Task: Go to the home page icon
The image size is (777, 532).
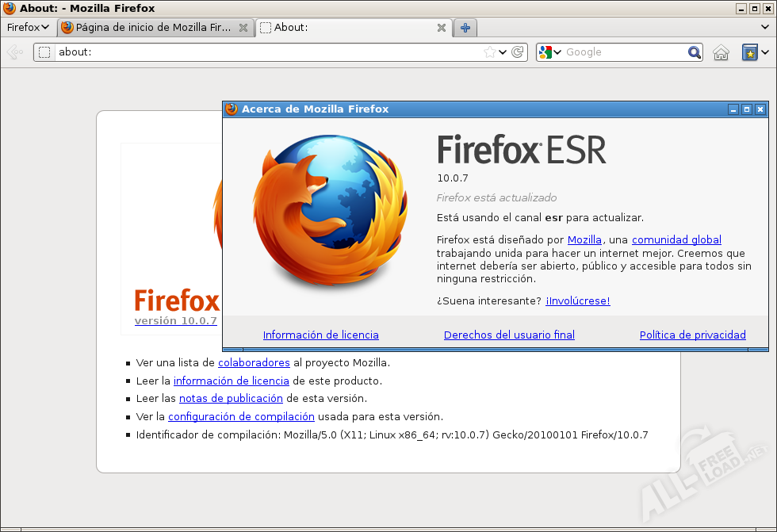Action: point(721,52)
